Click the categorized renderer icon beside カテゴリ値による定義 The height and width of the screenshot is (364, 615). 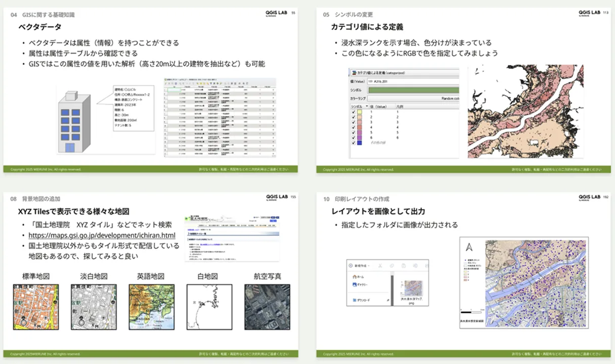[354, 73]
